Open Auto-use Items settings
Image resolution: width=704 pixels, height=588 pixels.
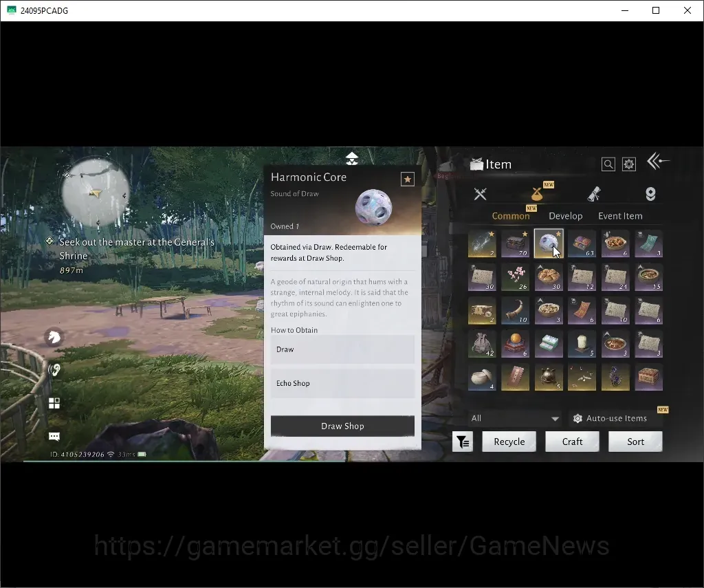click(615, 418)
